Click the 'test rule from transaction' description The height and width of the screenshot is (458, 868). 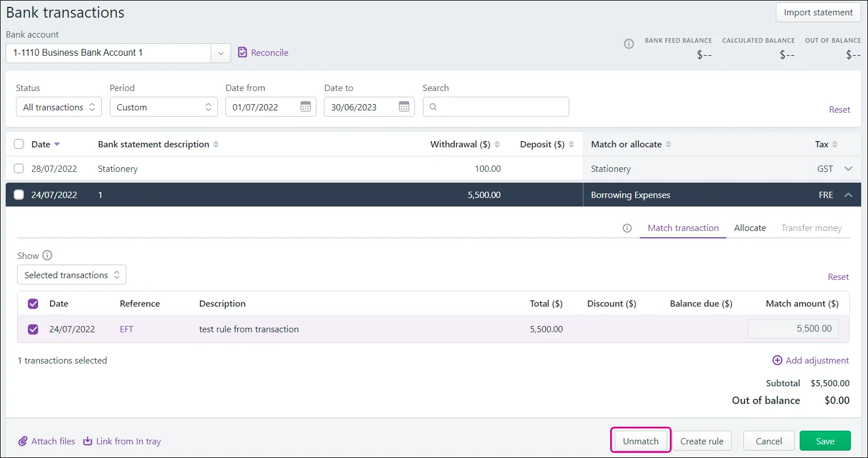tap(249, 329)
